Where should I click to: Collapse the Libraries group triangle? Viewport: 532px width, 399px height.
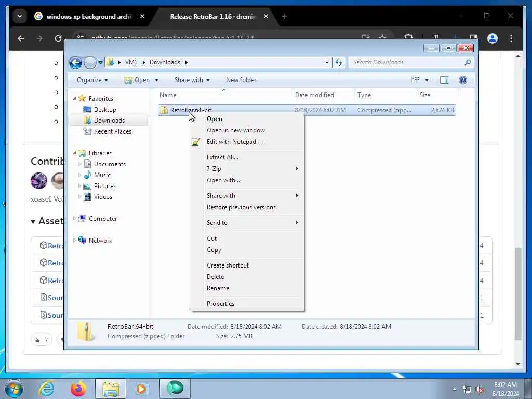click(74, 153)
